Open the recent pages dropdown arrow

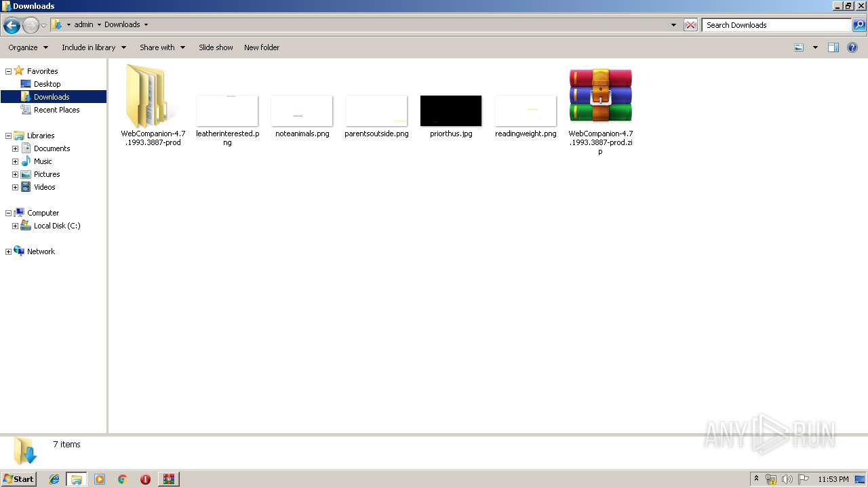tap(44, 26)
